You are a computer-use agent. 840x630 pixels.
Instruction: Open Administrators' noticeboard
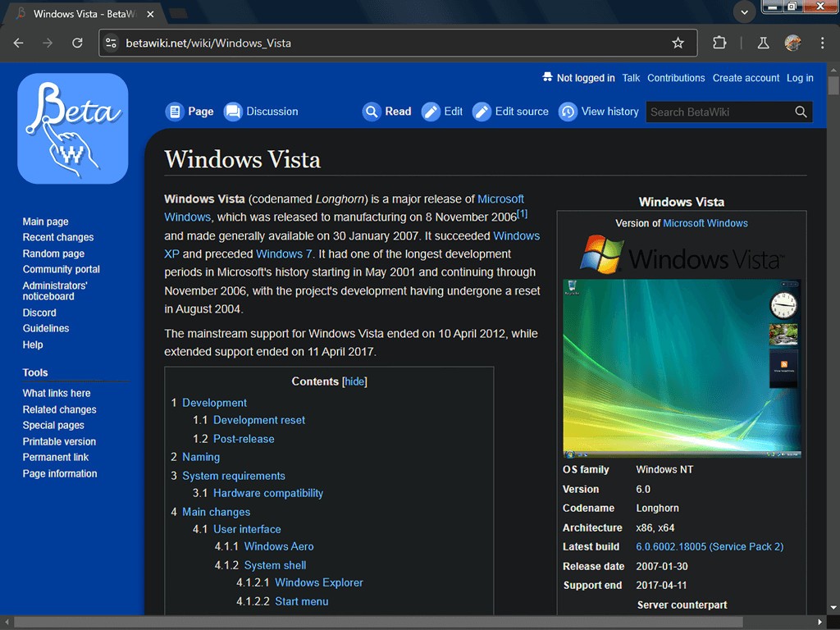[x=55, y=291]
